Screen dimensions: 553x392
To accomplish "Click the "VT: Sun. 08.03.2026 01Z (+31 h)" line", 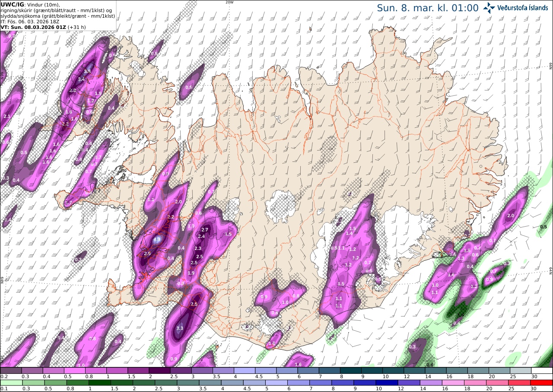I will [43, 27].
